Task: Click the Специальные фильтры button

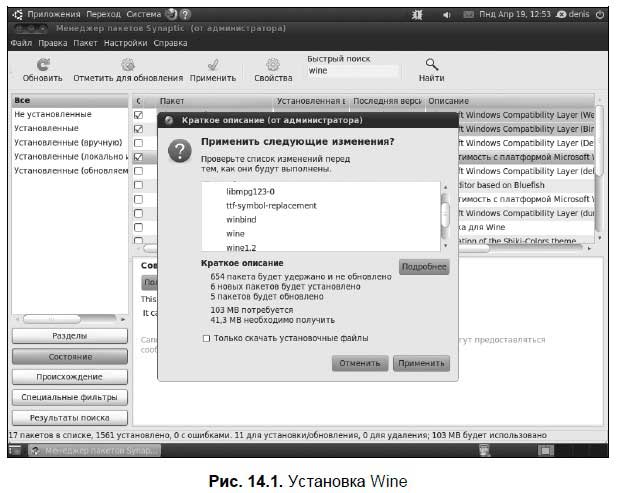Action: pos(70,397)
